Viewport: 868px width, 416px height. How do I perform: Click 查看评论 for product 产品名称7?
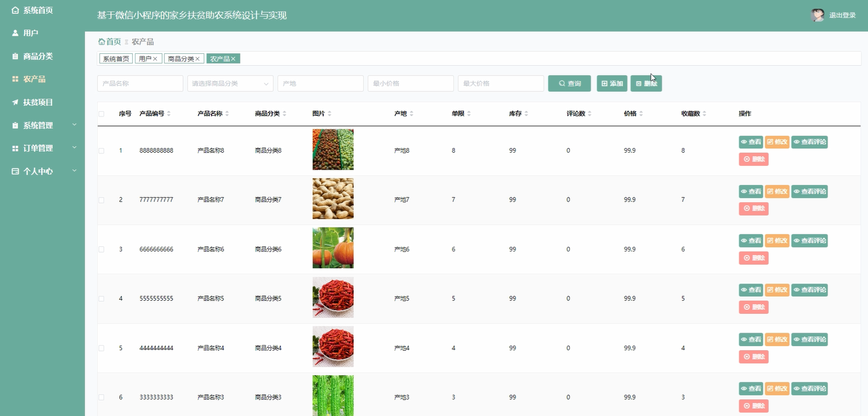point(810,191)
